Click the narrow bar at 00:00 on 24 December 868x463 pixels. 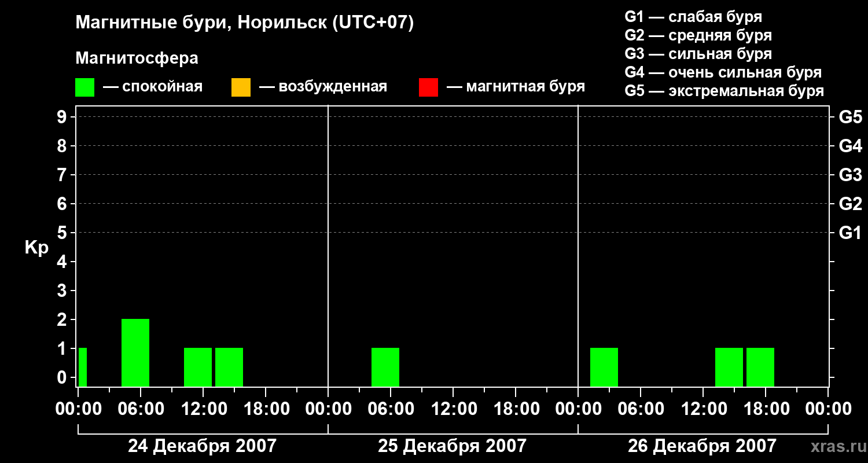[83, 367]
